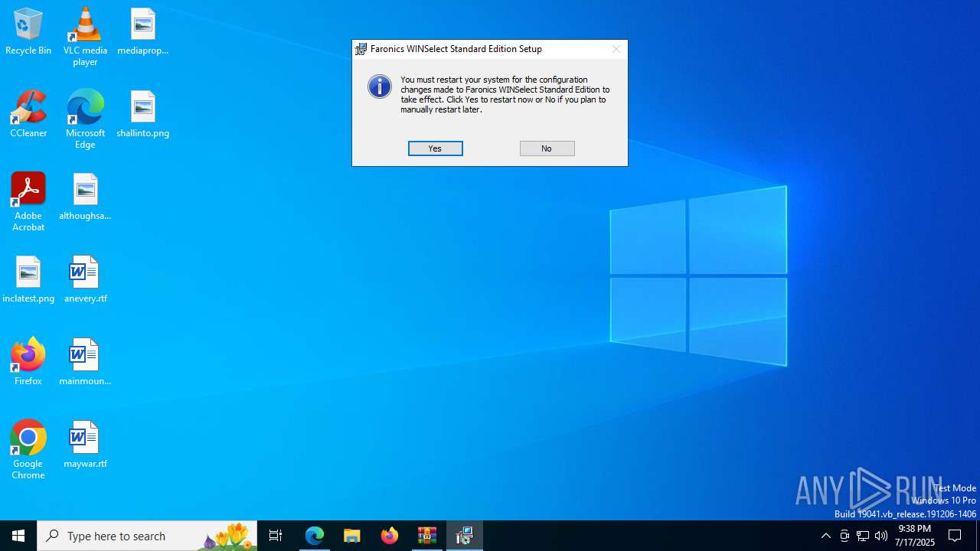
Task: Switch to the setup installer taskbar button
Action: tap(465, 536)
